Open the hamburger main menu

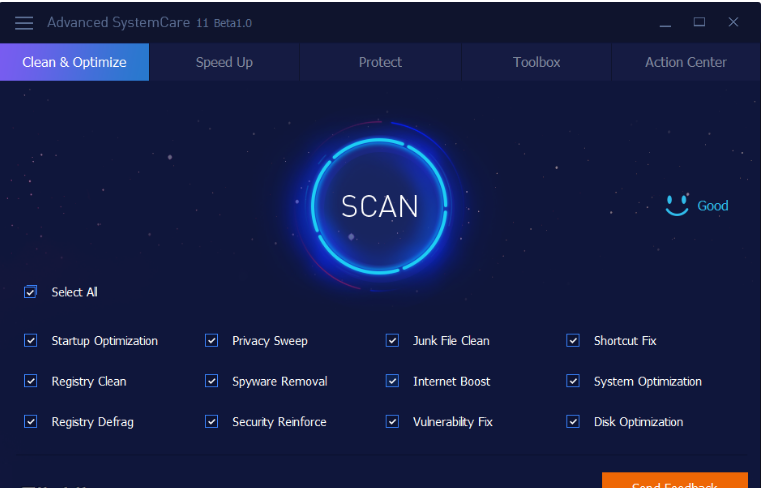[x=24, y=23]
